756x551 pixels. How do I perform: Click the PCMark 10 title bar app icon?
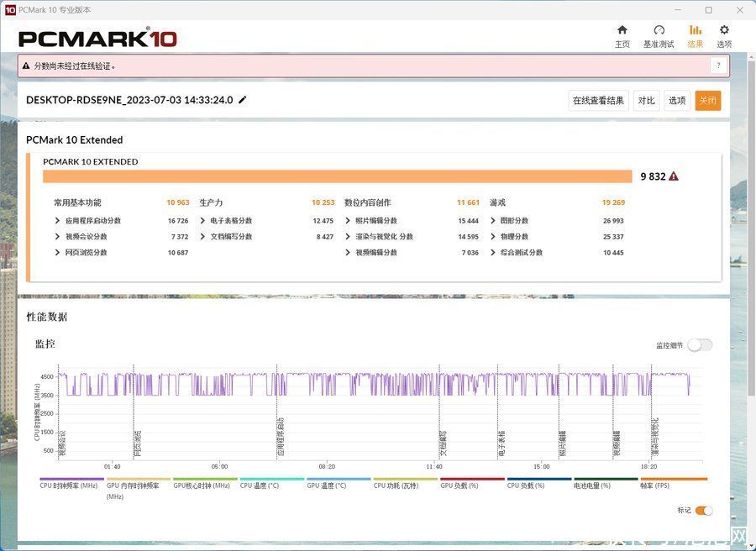pos(10,9)
